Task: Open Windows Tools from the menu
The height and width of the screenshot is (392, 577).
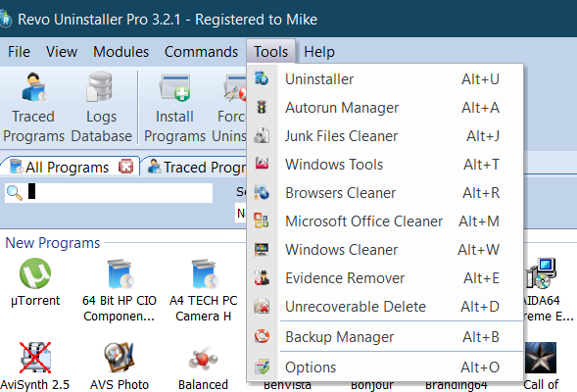Action: pos(385,165)
